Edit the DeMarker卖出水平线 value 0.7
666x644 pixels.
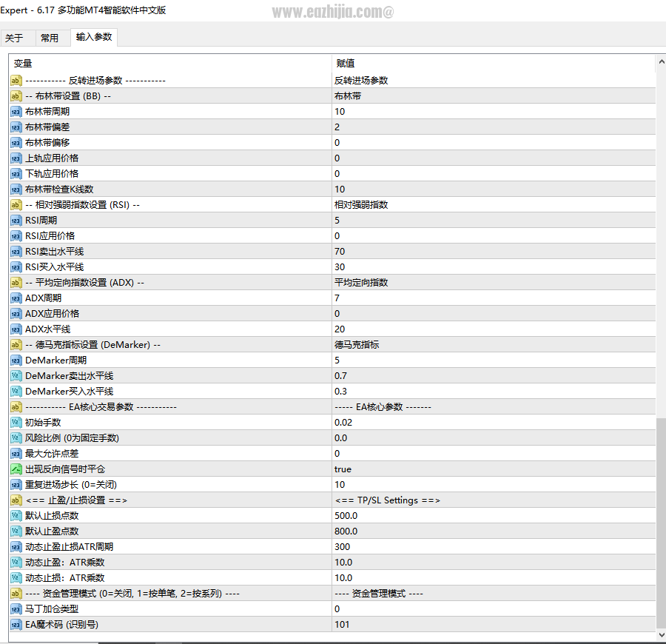tap(494, 376)
